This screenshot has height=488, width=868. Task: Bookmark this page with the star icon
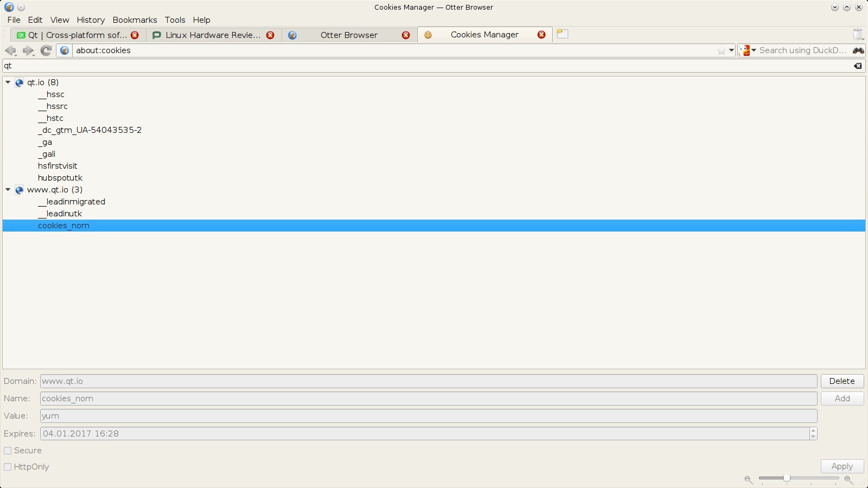721,50
